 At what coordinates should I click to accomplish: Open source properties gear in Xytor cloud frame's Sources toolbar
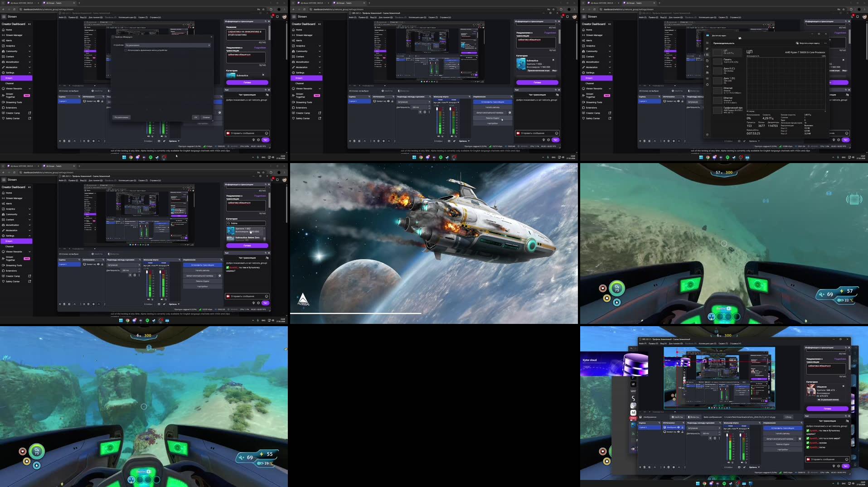coord(674,467)
